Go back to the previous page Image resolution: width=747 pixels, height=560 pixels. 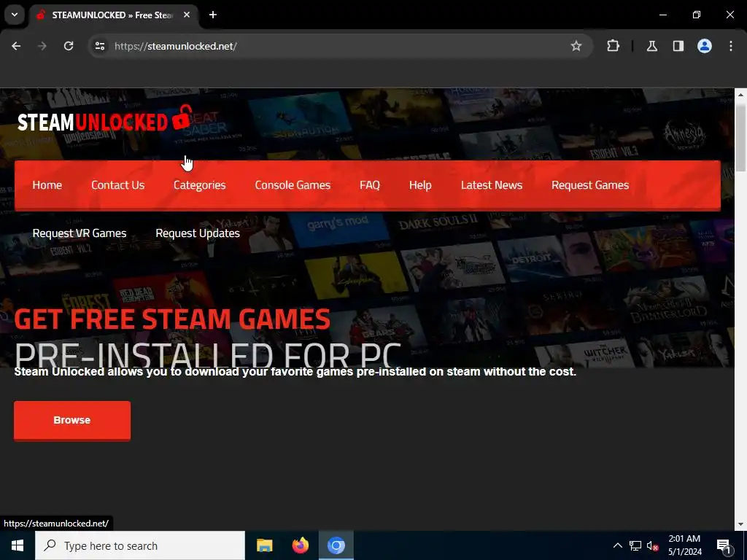point(16,46)
